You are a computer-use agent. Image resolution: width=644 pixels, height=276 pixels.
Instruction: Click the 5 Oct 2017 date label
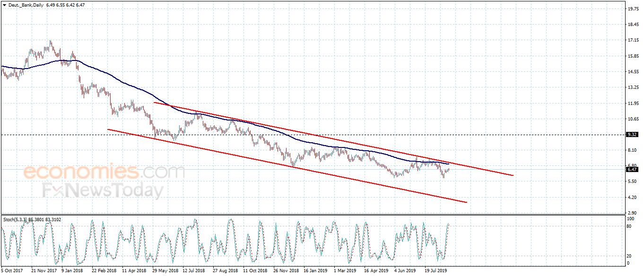coord(12,271)
